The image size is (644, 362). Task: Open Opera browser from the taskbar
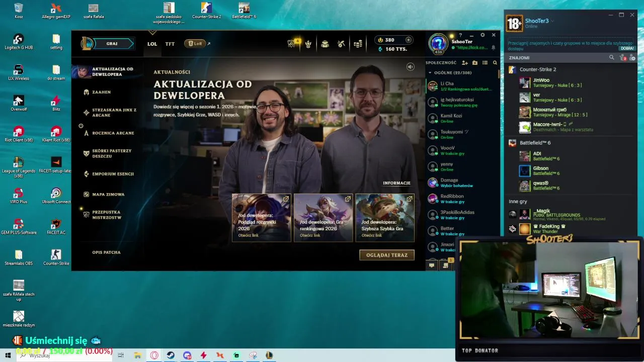click(154, 355)
